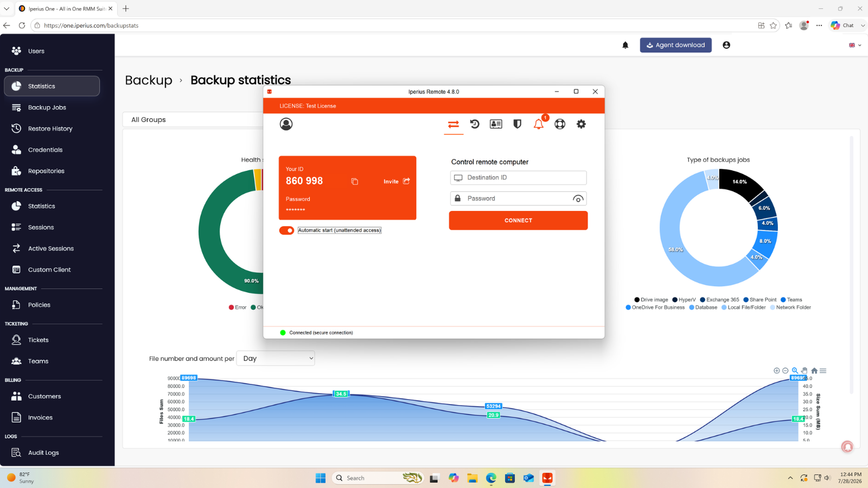Open Windows Start menu
Image resolution: width=868 pixels, height=488 pixels.
[321, 478]
